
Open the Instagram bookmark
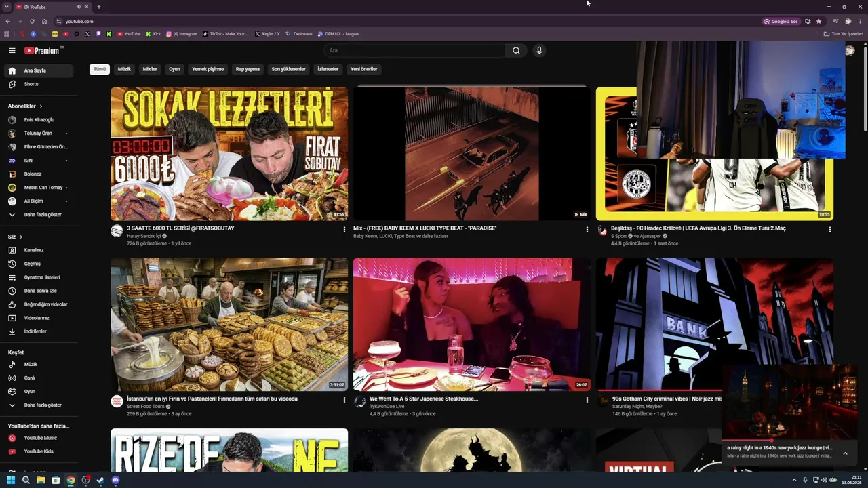point(182,34)
